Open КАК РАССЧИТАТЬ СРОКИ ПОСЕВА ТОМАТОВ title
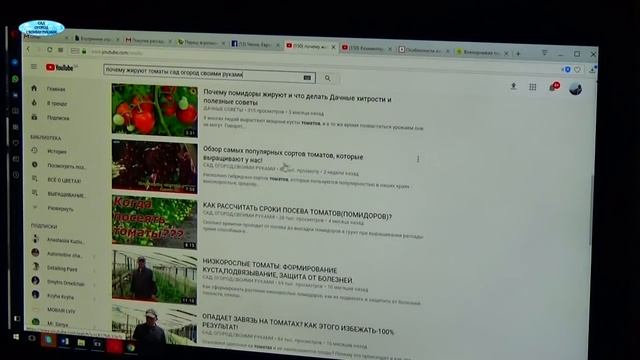Screen dimensions: 640x360 (x=297, y=211)
